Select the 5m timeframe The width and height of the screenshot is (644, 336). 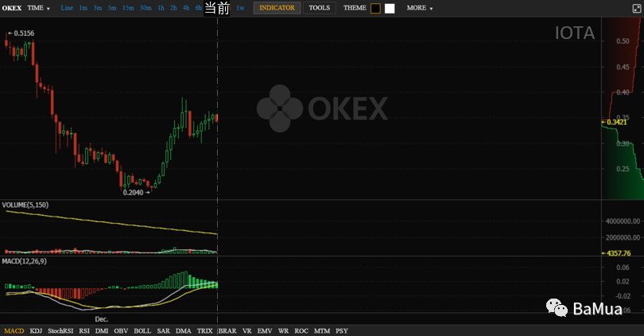[x=112, y=8]
